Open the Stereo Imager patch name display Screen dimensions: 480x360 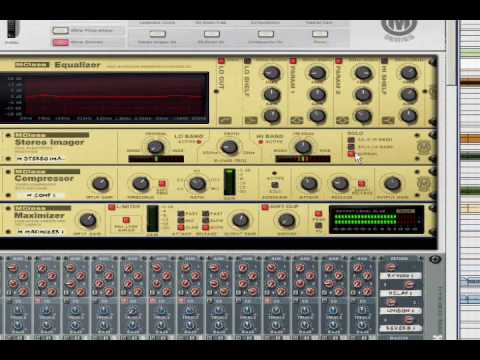[40, 159]
